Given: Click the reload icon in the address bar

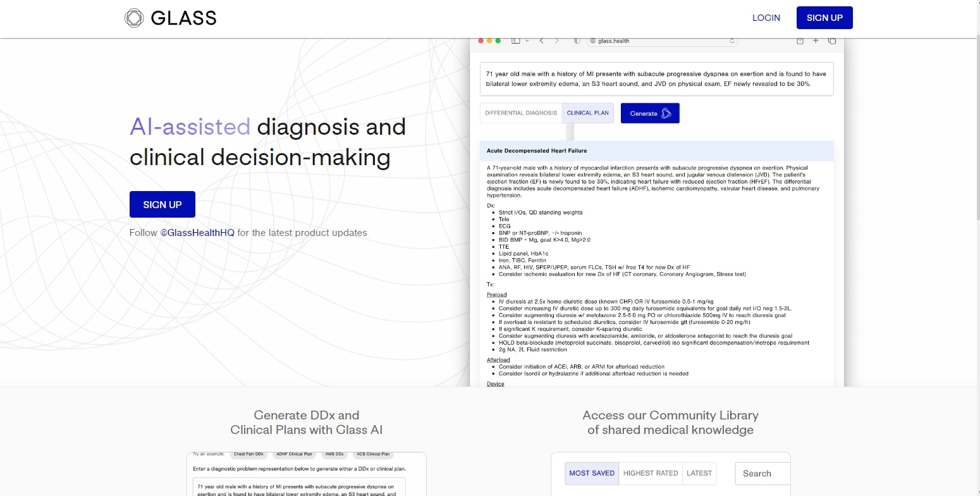Looking at the screenshot, I should click(x=732, y=41).
